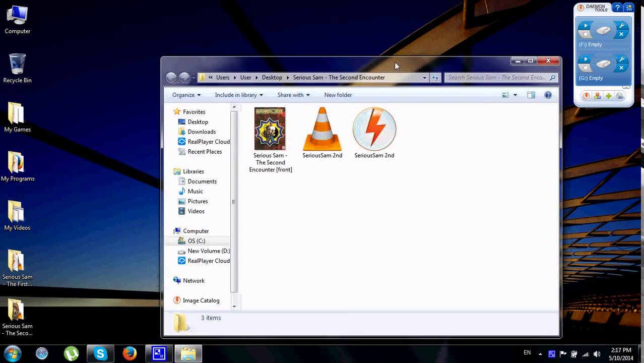The height and width of the screenshot is (363, 644).
Task: Open address bar history dropdown arrow
Action: coord(425,78)
